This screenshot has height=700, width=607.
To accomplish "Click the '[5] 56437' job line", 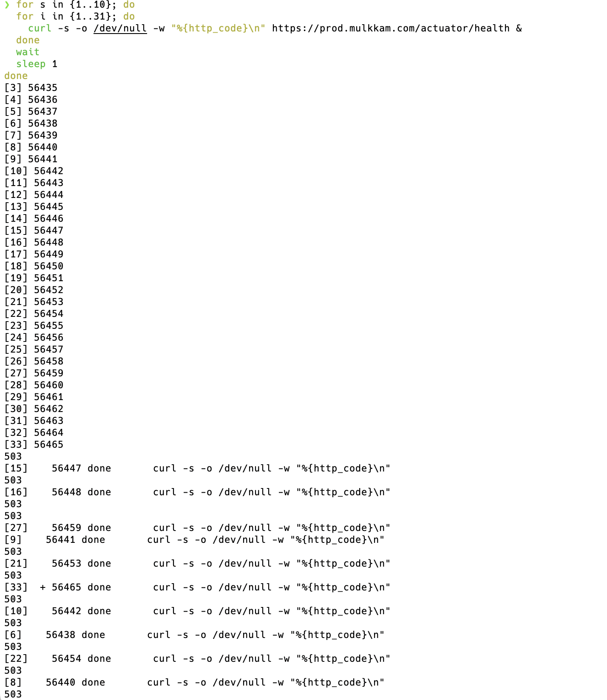I will (31, 111).
